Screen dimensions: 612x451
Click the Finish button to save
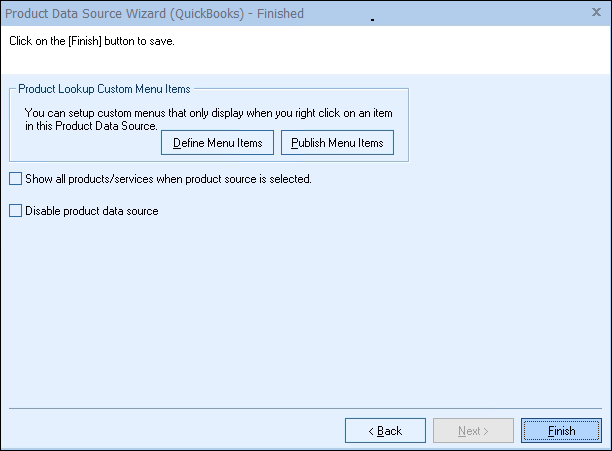(561, 431)
